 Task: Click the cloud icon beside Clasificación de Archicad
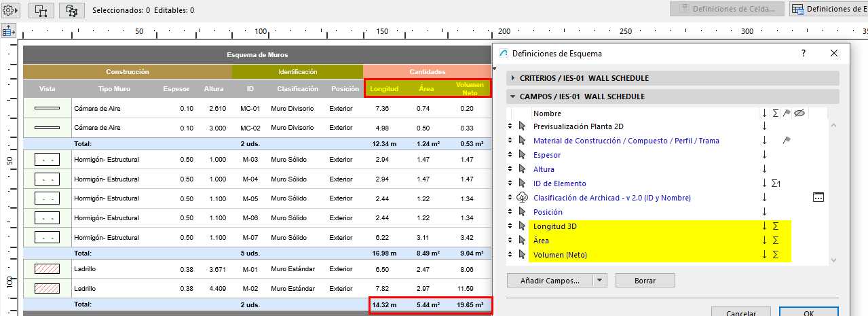[521, 198]
